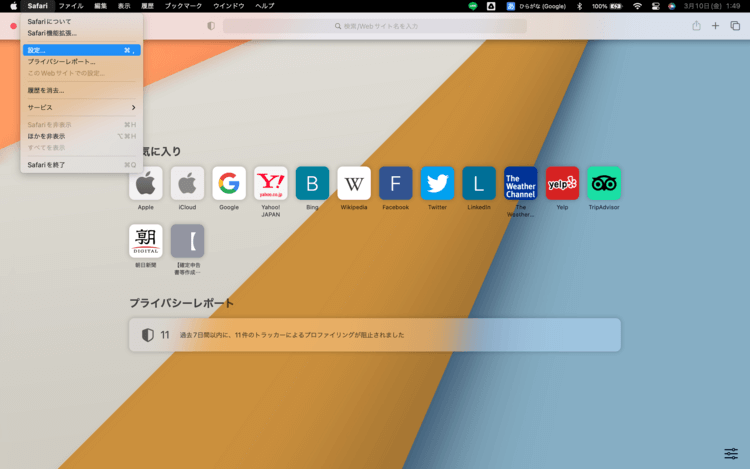Select 設定... in the Safari menu
The image size is (750, 469).
coord(82,50)
